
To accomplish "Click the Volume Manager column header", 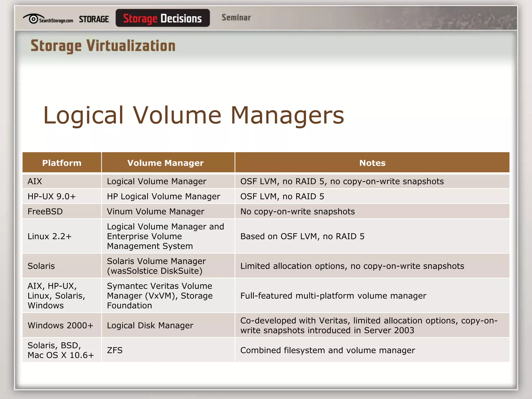I will [165, 163].
